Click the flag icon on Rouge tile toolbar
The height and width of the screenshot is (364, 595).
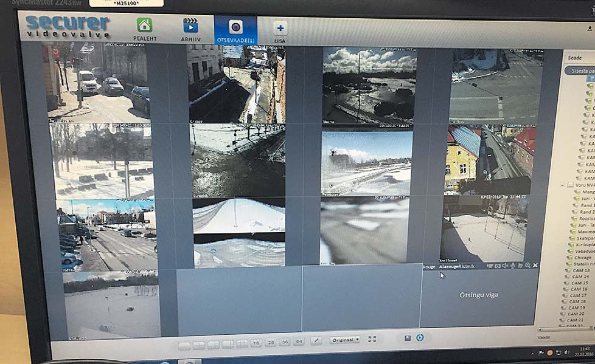click(x=520, y=266)
